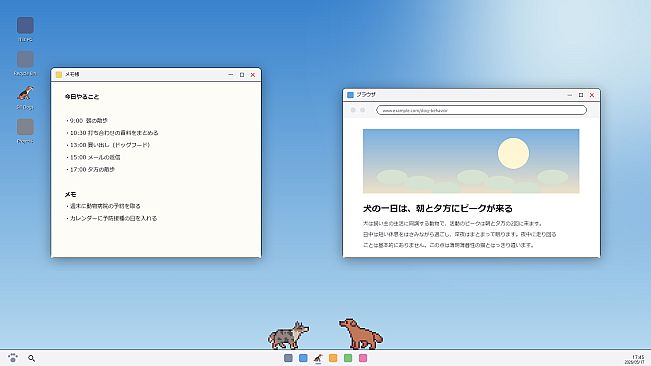
Task: Open the paw start menu in taskbar
Action: (x=13, y=358)
